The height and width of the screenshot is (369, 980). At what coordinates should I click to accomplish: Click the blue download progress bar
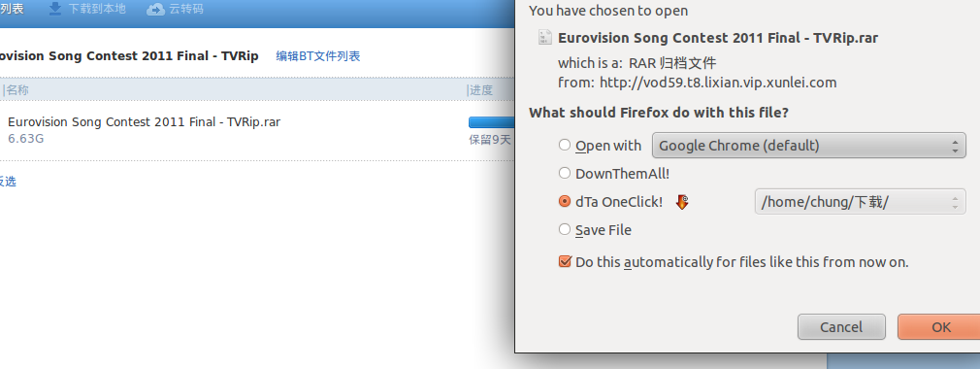[490, 122]
